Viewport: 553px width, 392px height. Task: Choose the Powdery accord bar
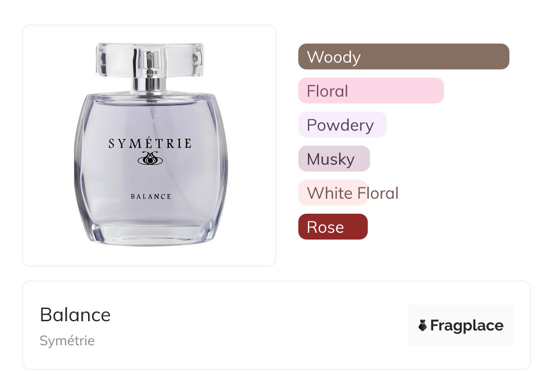coord(342,125)
